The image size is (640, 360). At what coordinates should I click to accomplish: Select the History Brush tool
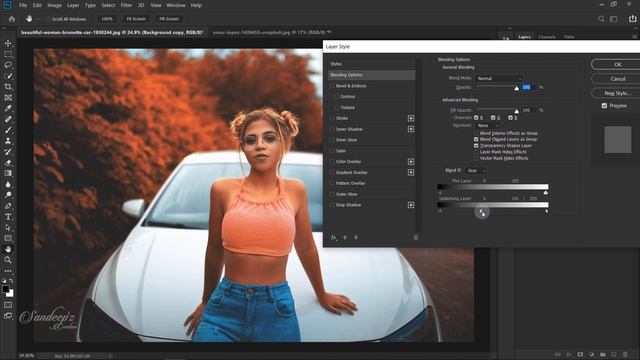click(8, 151)
